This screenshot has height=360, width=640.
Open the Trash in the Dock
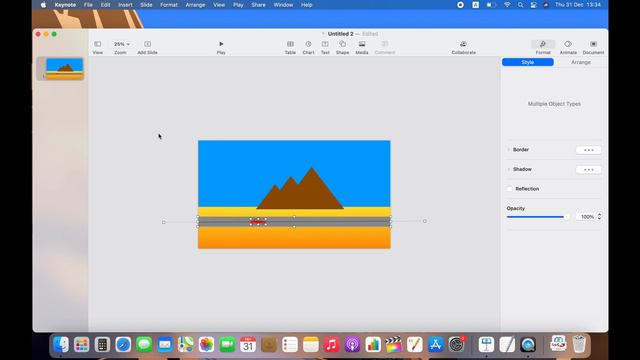579,344
